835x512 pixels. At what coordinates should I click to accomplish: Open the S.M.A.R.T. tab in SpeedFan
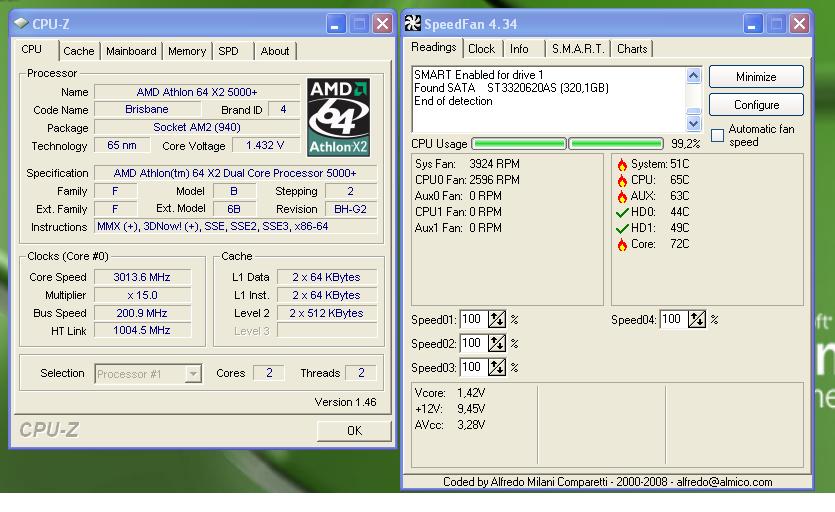coord(578,49)
